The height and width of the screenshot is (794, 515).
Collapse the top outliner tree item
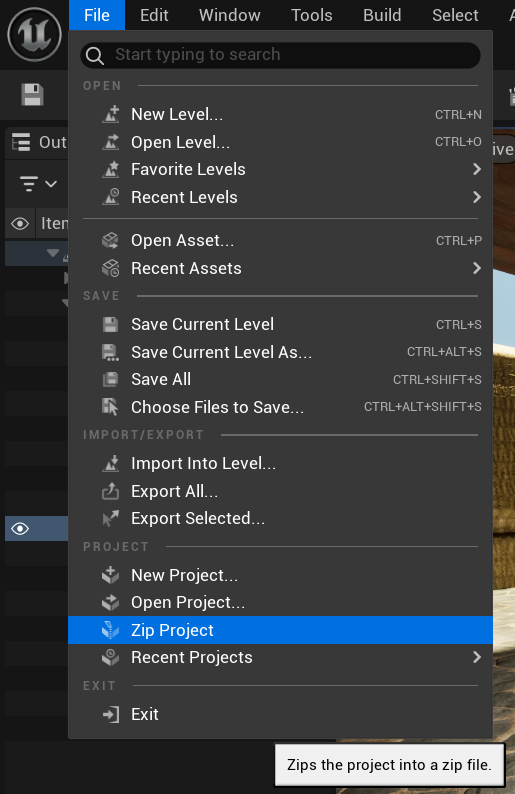pos(53,252)
